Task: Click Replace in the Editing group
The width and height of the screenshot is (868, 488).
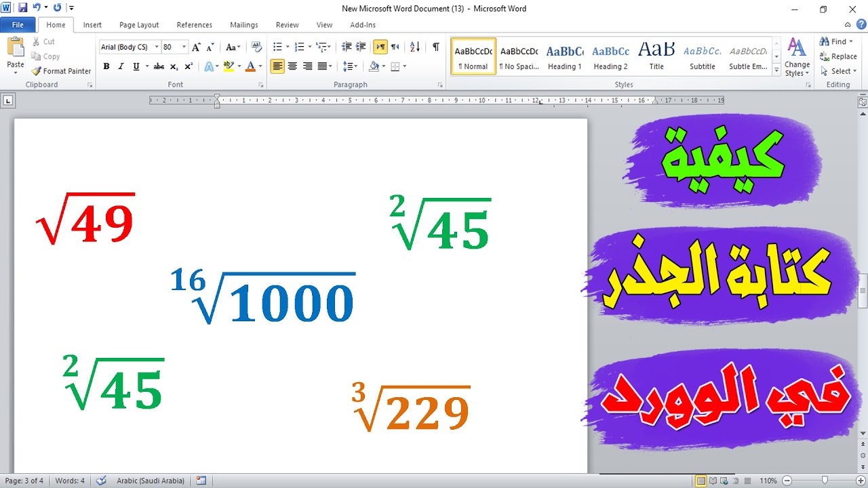Action: pos(842,56)
